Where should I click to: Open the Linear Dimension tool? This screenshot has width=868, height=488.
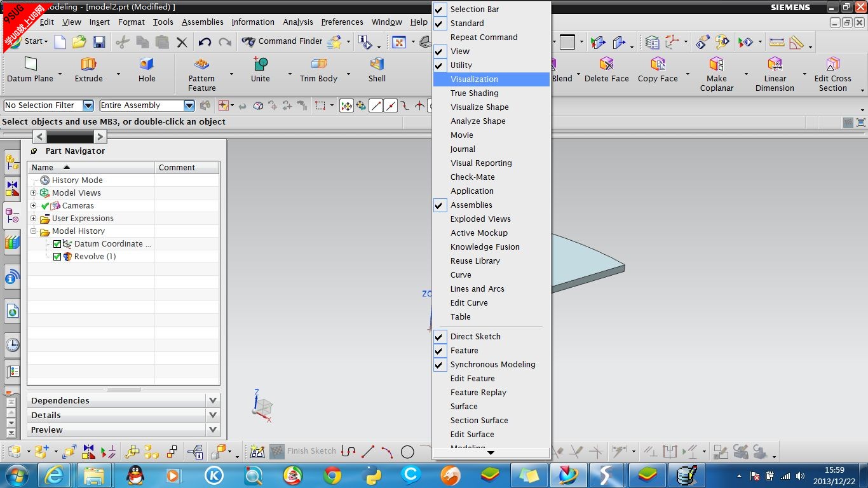(775, 74)
